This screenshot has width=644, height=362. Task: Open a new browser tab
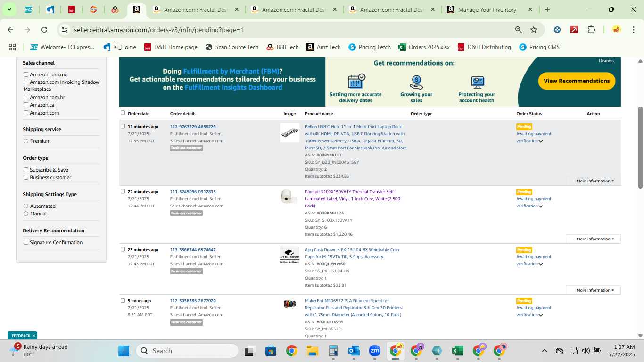coord(547,9)
